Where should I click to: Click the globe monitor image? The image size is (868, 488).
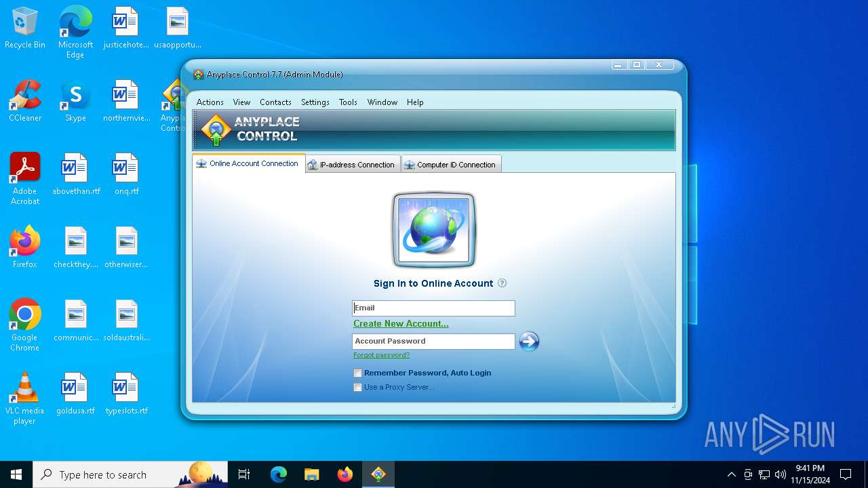[x=434, y=230]
